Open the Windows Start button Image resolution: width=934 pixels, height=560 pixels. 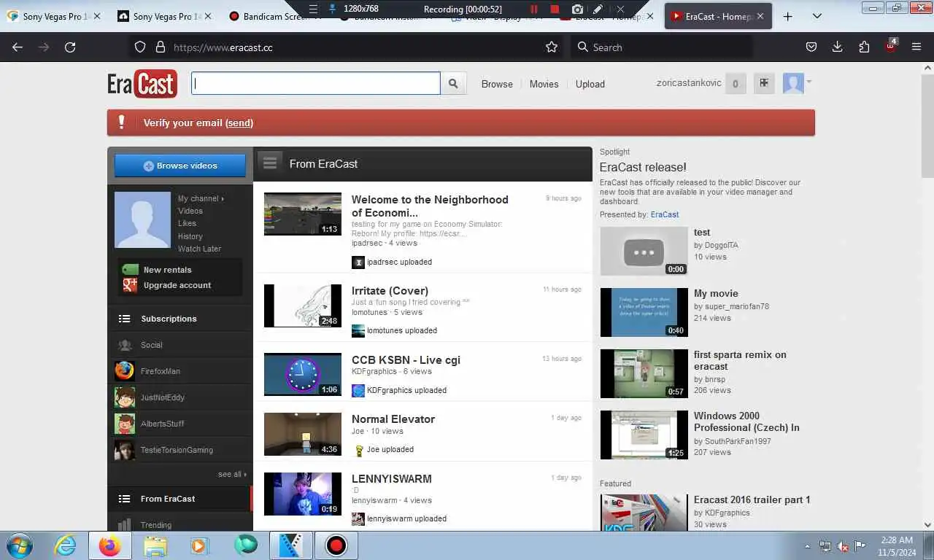[19, 545]
